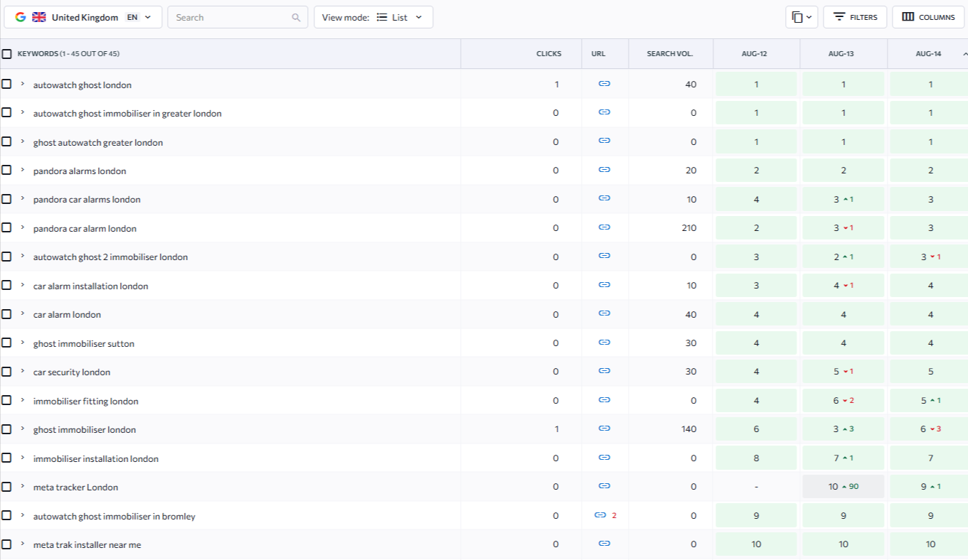The image size is (968, 560).
Task: Open URL link for car alarm installation london
Action: pos(604,285)
